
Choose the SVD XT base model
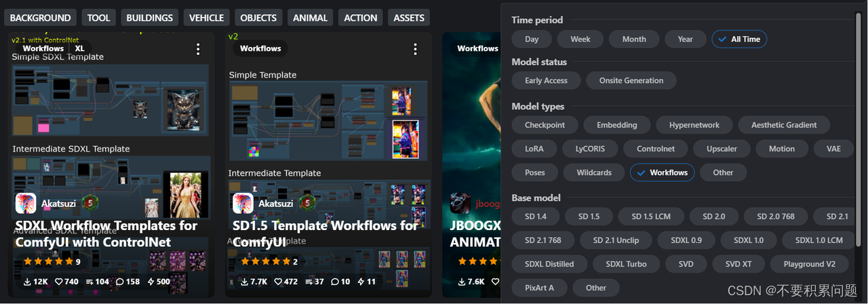pos(738,264)
